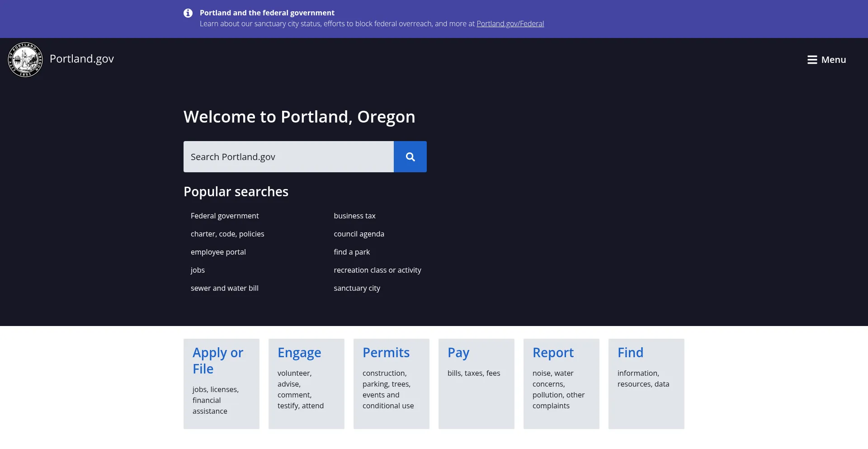Screen dimensions: 868x449
Task: Go to the employee portal link
Action: [218, 252]
